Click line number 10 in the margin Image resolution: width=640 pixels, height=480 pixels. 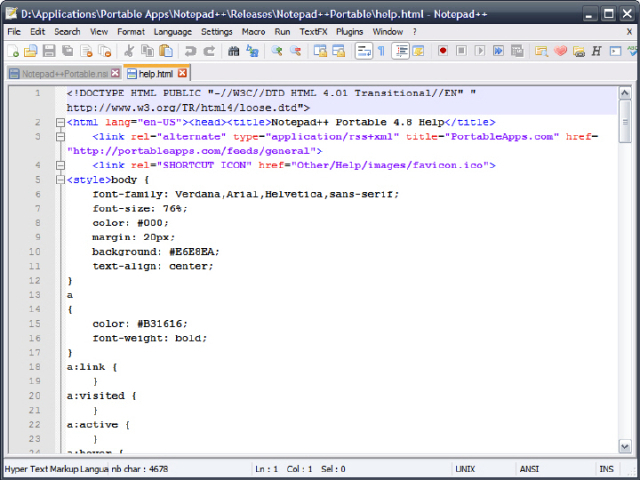pos(34,251)
